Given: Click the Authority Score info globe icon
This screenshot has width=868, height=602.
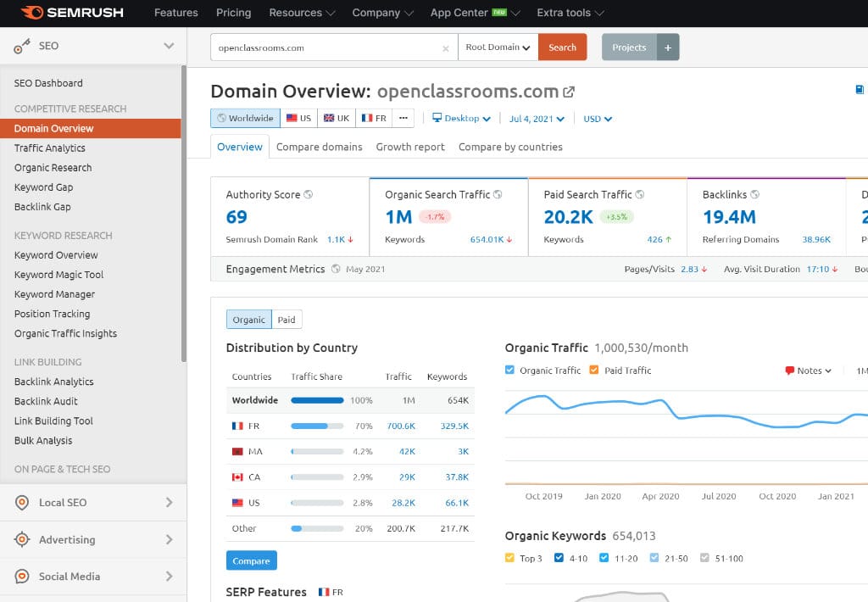Looking at the screenshot, I should 309,194.
